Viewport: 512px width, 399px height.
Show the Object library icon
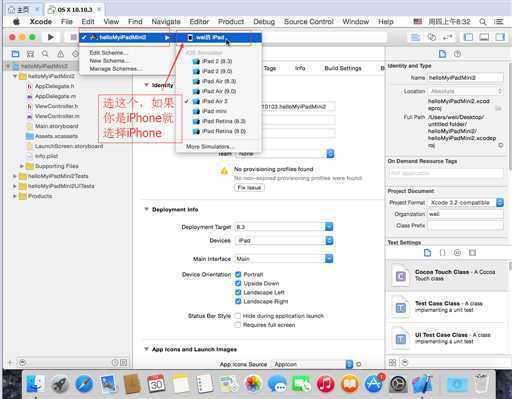(457, 253)
